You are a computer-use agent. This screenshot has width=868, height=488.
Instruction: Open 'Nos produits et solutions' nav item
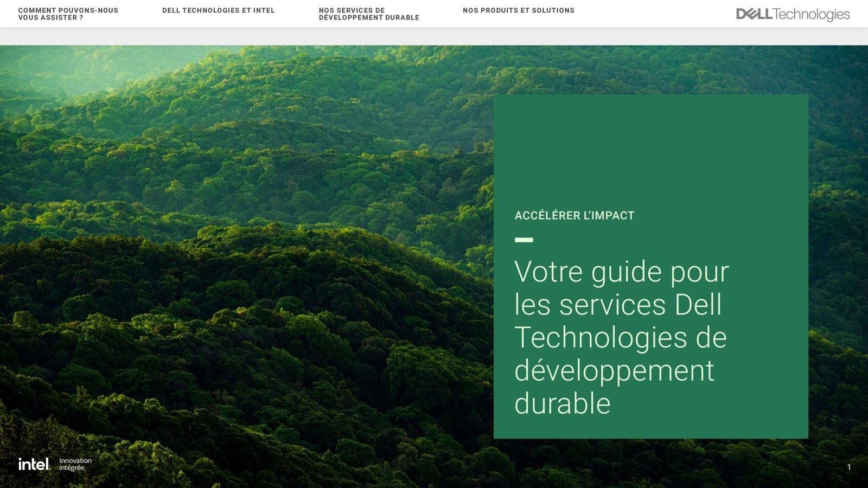(x=518, y=10)
